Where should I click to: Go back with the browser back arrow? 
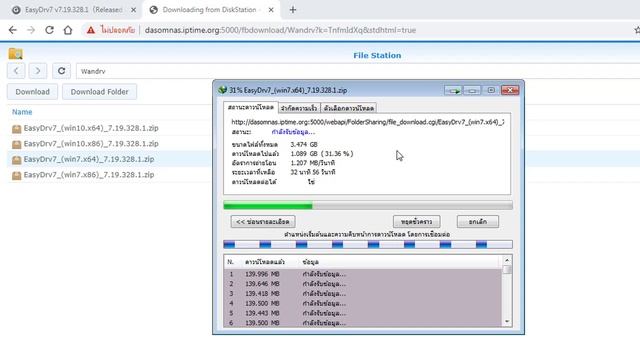(x=13, y=30)
